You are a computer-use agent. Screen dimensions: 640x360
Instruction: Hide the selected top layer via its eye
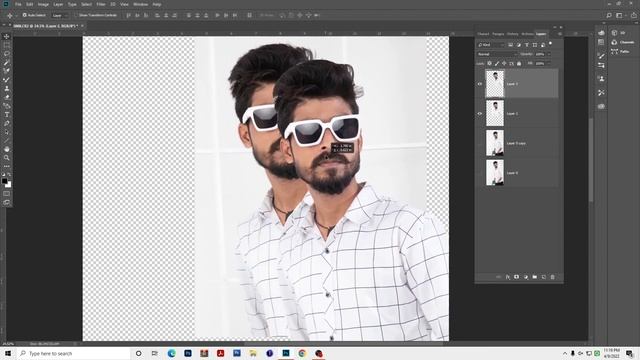click(480, 84)
